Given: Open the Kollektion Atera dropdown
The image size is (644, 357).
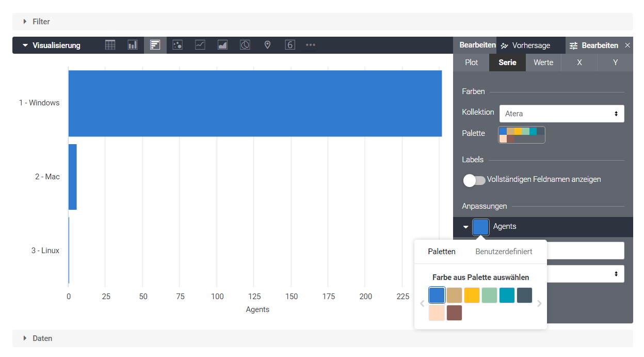Looking at the screenshot, I should coord(561,114).
